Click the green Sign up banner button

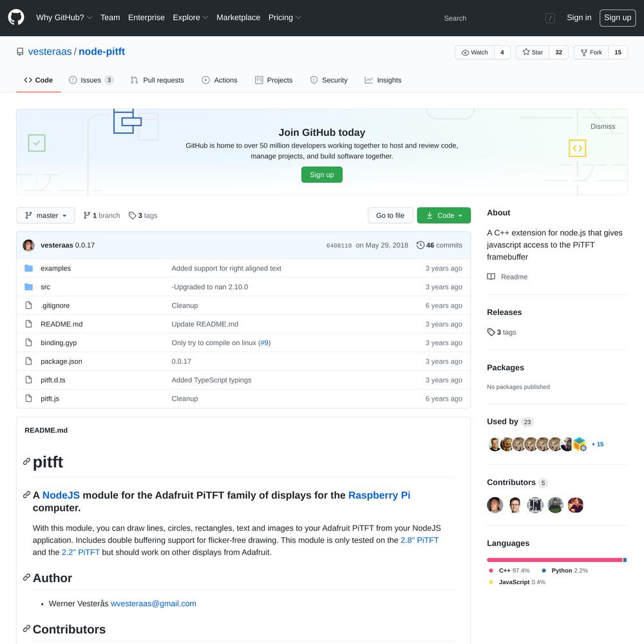[322, 175]
